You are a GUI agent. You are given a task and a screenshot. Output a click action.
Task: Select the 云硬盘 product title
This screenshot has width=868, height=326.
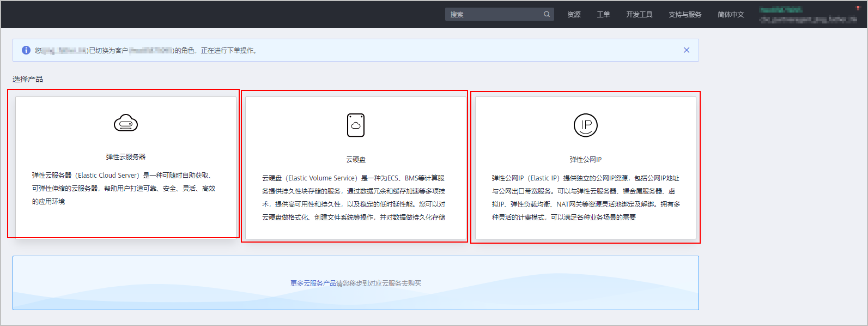[x=356, y=160]
